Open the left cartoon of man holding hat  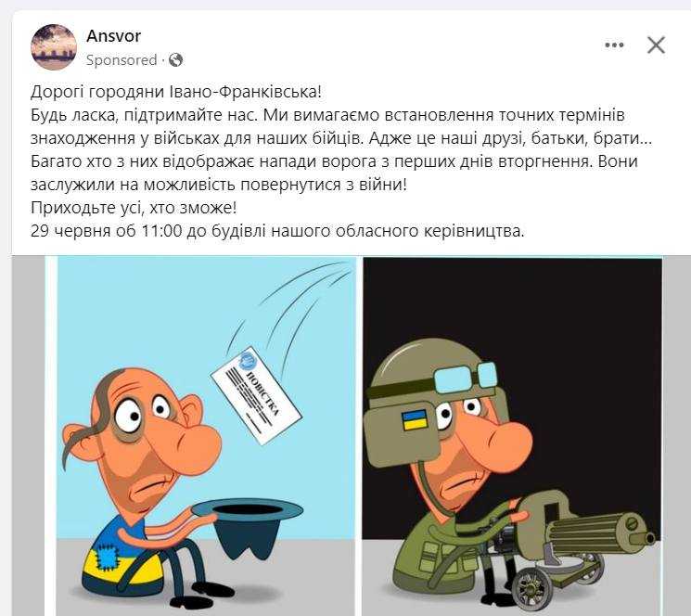click(206, 436)
